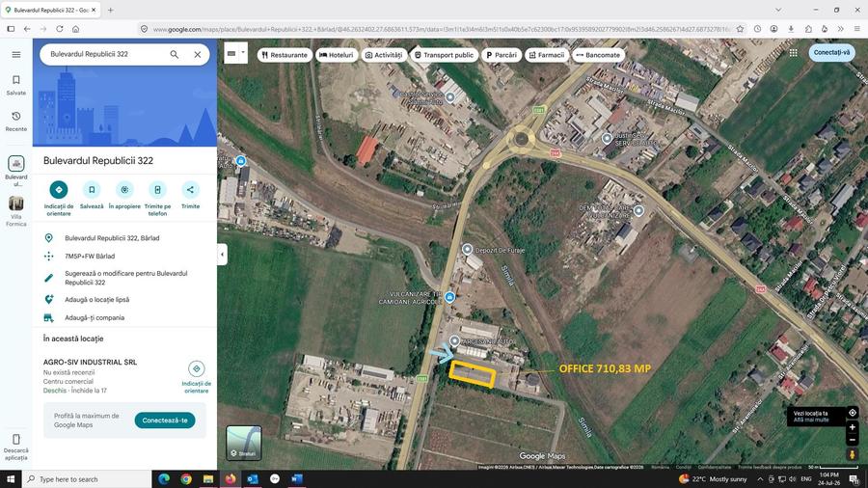This screenshot has height=488, width=868.
Task: Click the Argesana Auto map pin
Action: click(x=454, y=340)
